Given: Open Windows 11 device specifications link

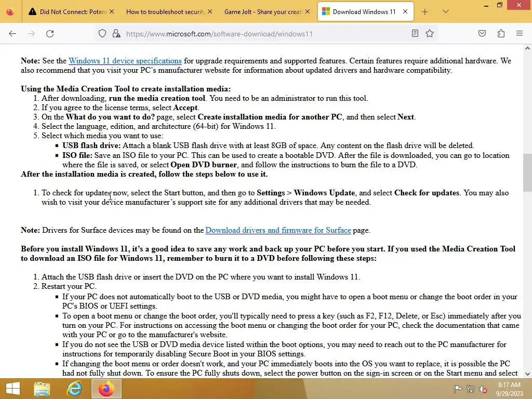Looking at the screenshot, I should click(125, 61).
